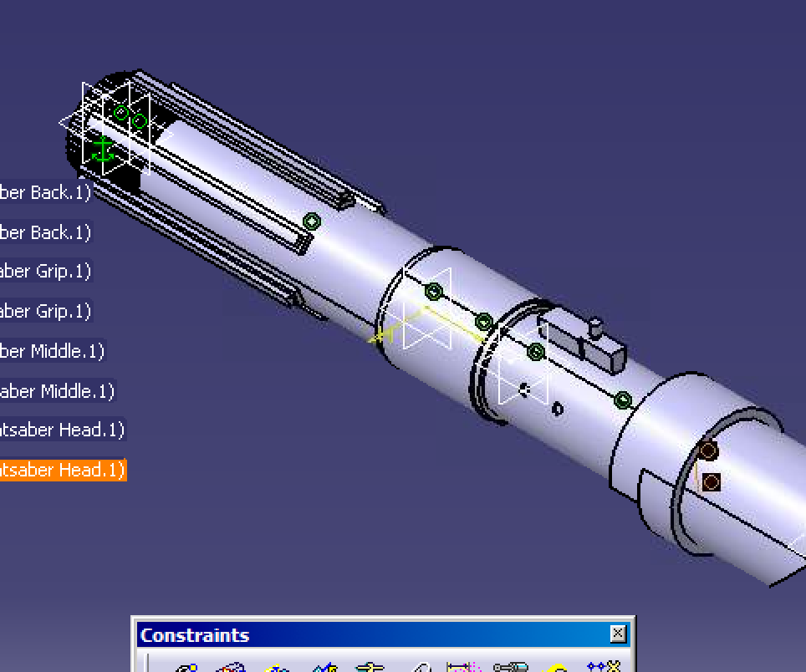Select the second Saber Back.1 constraint entry
This screenshot has width=806, height=672.
44,232
